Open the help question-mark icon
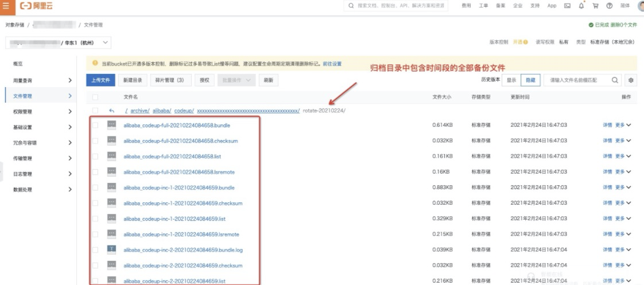This screenshot has width=644, height=285. (610, 6)
